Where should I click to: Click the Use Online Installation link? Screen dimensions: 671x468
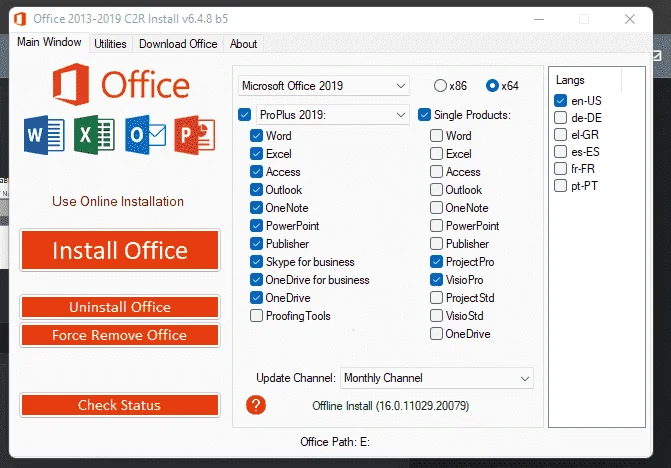118,201
